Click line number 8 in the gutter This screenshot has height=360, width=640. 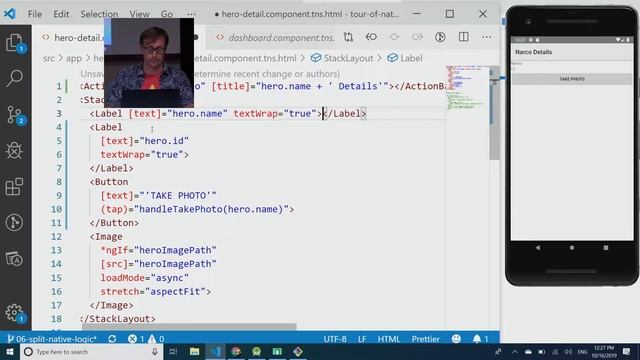click(x=59, y=182)
